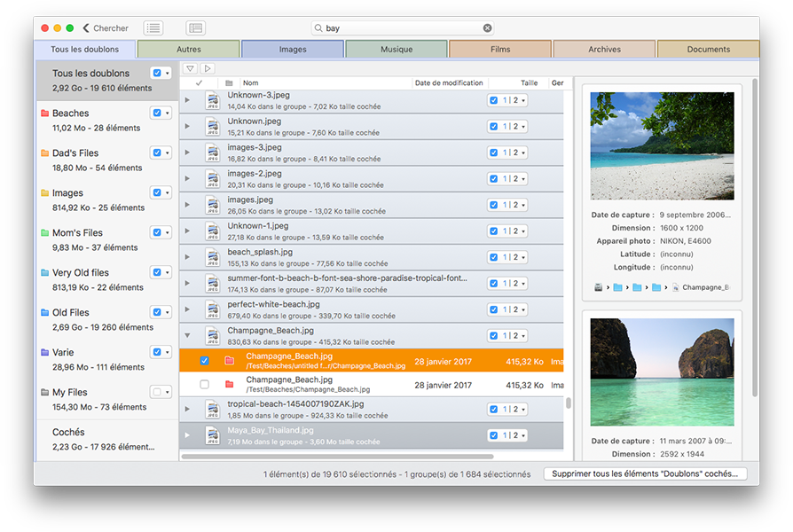
Task: Click the JPEG file icon for beach_splash.jpg
Action: coord(213,257)
